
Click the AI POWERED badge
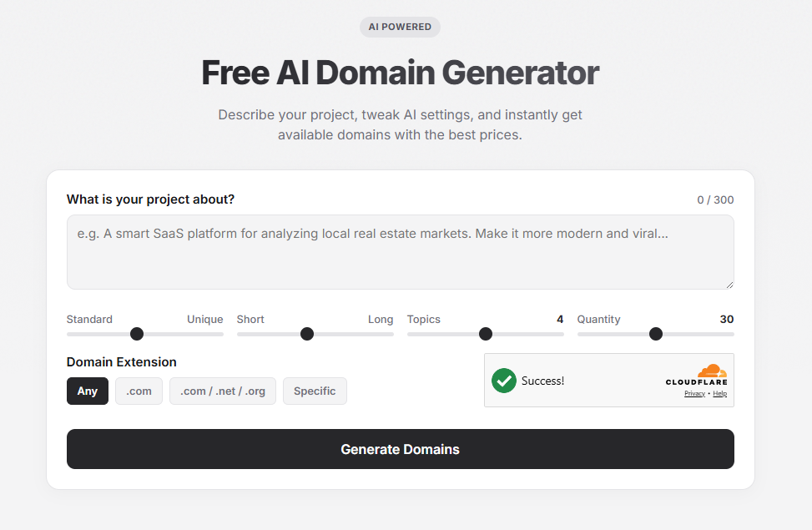tap(400, 27)
